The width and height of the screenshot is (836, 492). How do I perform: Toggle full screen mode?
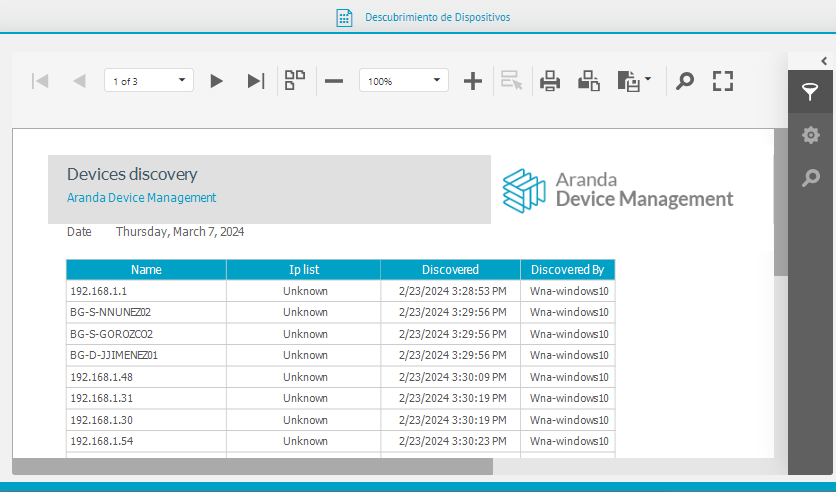(723, 81)
